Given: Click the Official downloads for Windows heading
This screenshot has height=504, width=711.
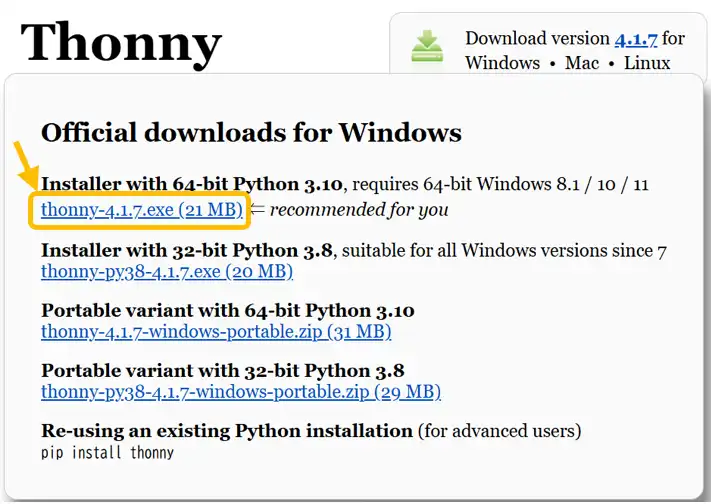Looking at the screenshot, I should coord(251,133).
